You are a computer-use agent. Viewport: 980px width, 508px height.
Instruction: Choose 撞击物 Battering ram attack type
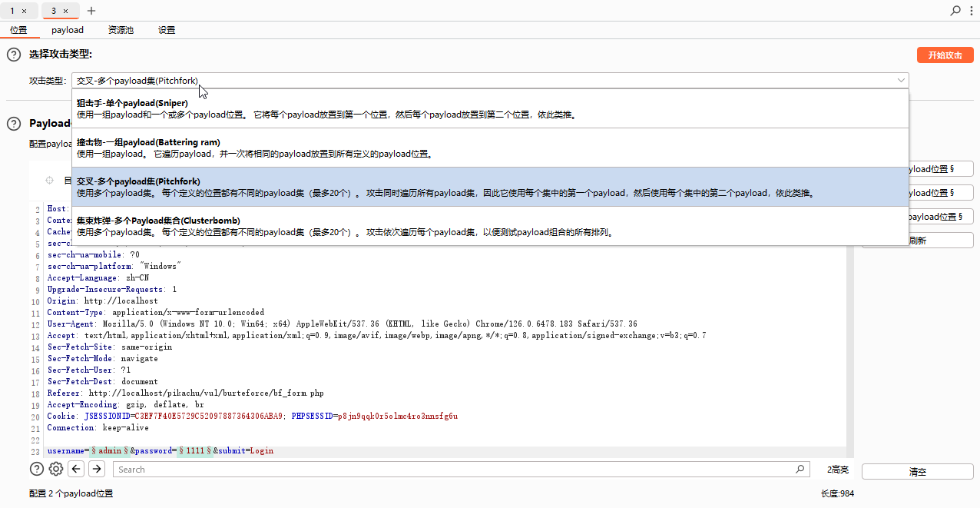(x=490, y=148)
